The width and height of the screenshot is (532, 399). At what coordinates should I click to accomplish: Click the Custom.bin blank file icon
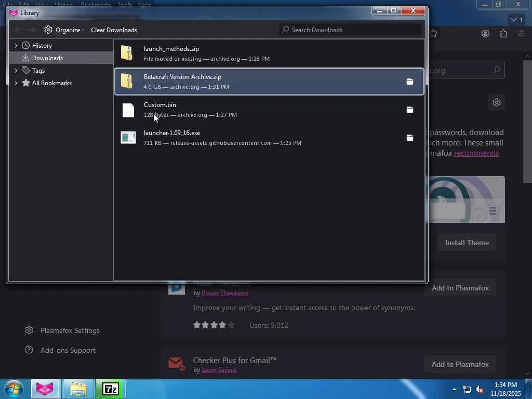[x=128, y=110]
